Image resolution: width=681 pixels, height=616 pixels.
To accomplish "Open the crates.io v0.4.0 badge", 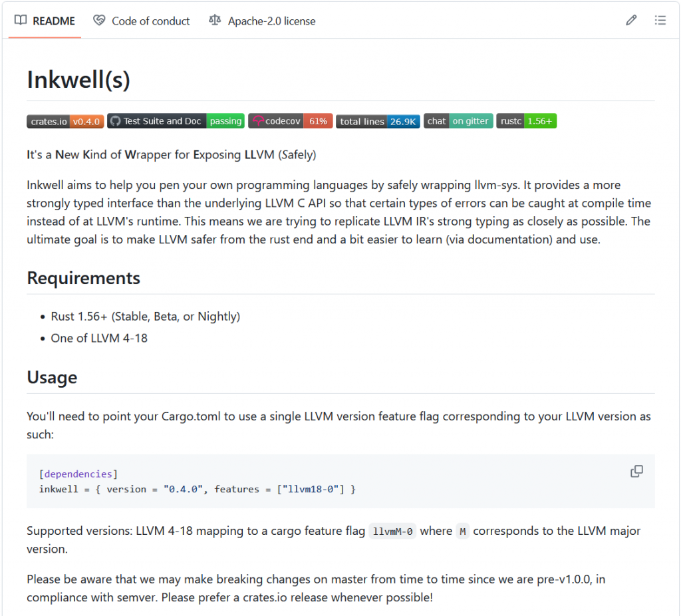I will click(x=65, y=121).
